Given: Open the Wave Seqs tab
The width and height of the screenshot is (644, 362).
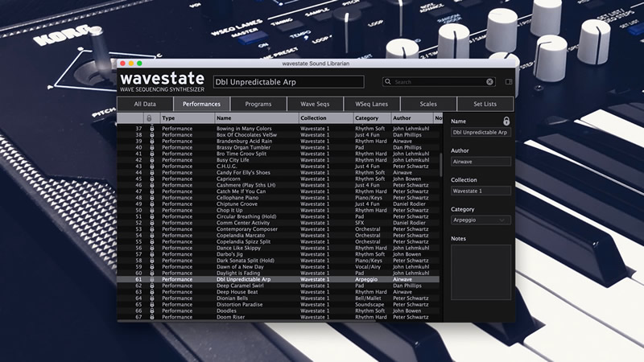Looking at the screenshot, I should [315, 105].
